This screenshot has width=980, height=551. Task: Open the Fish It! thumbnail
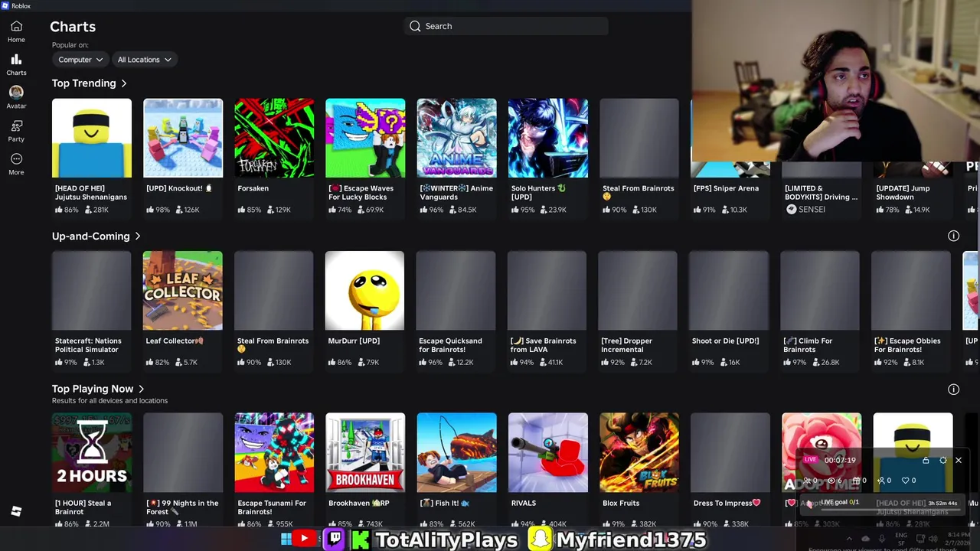tap(456, 453)
